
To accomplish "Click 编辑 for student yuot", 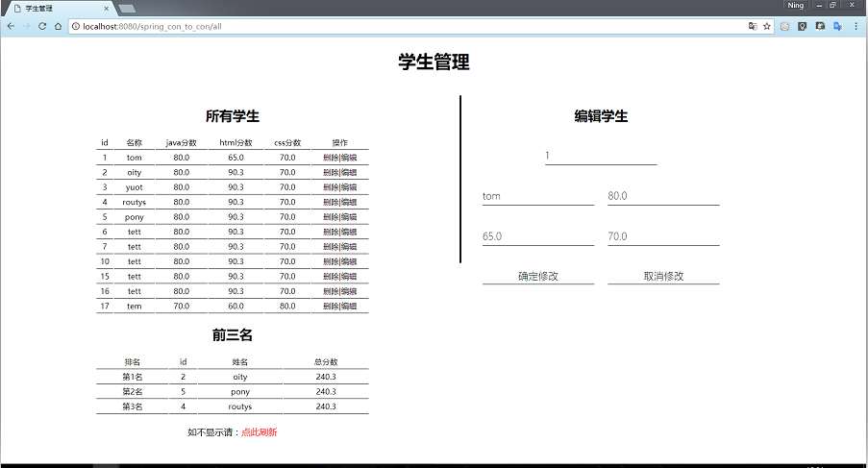I will 349,187.
